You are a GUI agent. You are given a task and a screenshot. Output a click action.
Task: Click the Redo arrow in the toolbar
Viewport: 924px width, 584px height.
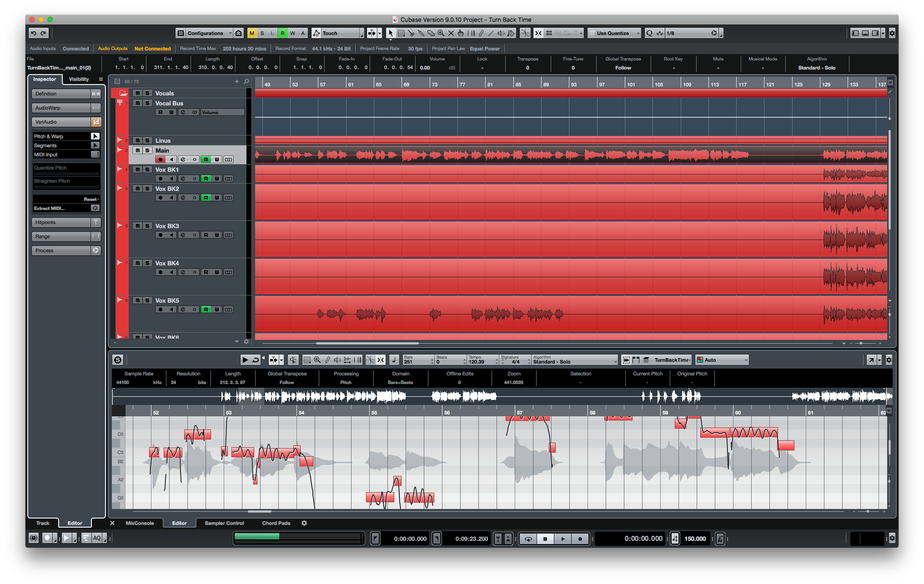pyautogui.click(x=44, y=33)
